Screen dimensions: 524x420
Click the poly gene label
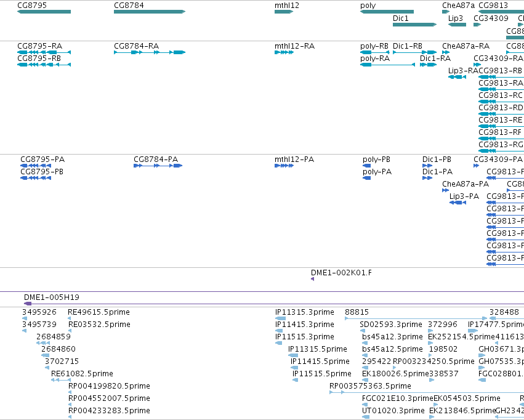click(368, 6)
